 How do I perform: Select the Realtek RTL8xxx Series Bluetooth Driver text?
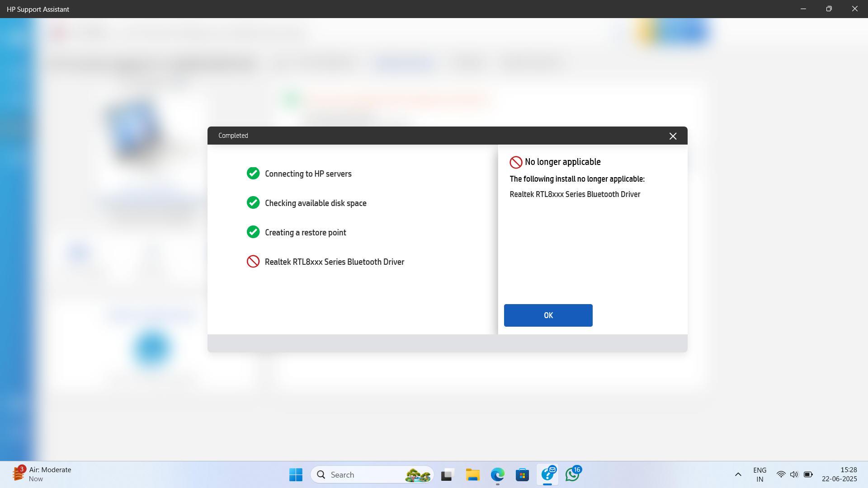[x=575, y=194]
